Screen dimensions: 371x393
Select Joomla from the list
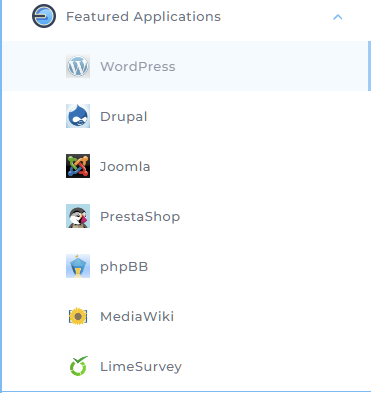pos(125,166)
